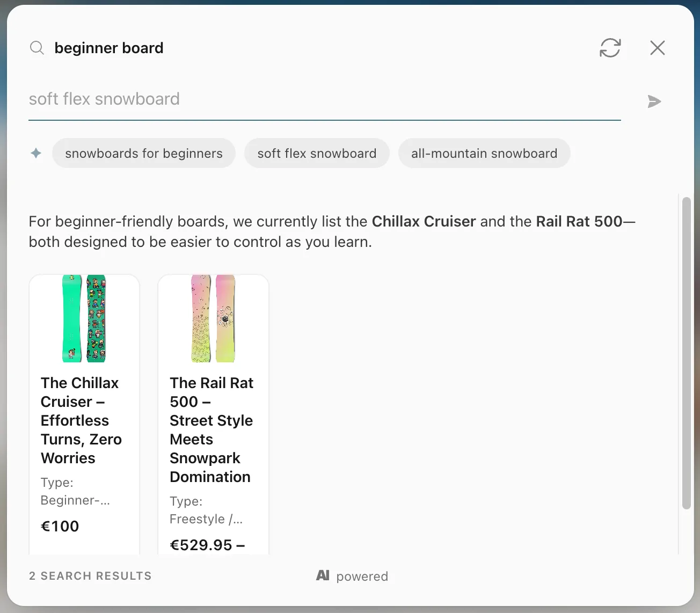Click the 'beginner board' search query text
This screenshot has height=613, width=700.
click(109, 48)
